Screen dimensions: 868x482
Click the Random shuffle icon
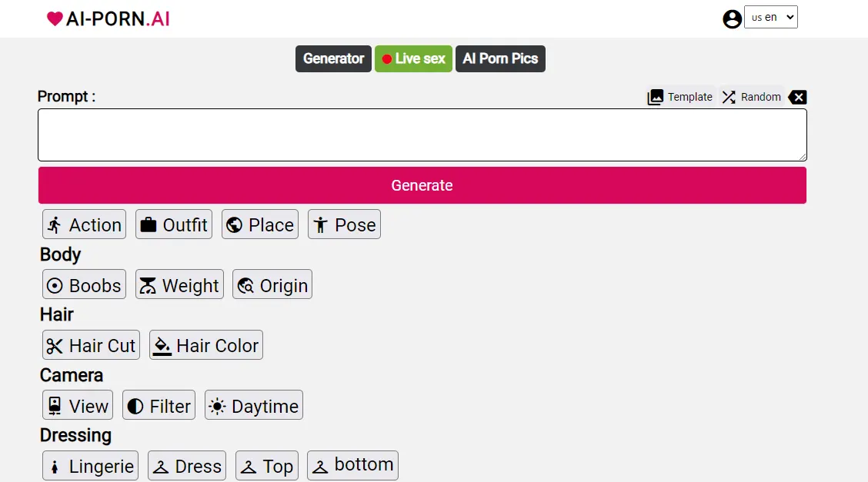pyautogui.click(x=729, y=97)
